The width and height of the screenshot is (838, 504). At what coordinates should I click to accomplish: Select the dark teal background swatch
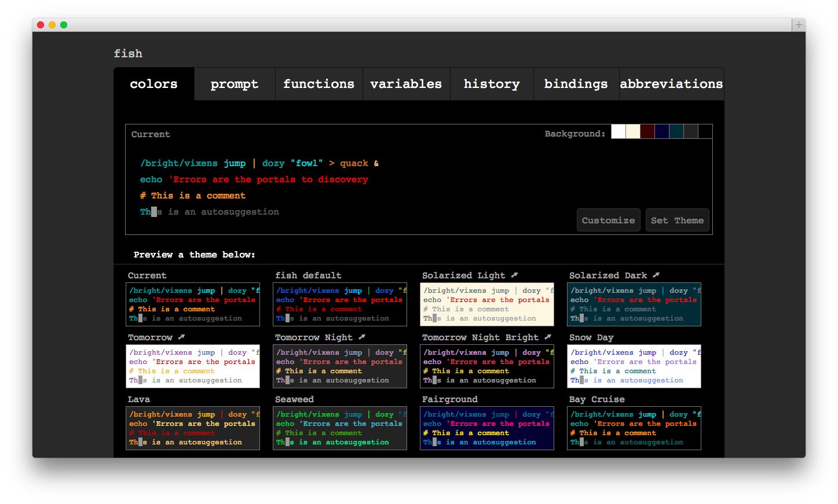pyautogui.click(x=676, y=131)
